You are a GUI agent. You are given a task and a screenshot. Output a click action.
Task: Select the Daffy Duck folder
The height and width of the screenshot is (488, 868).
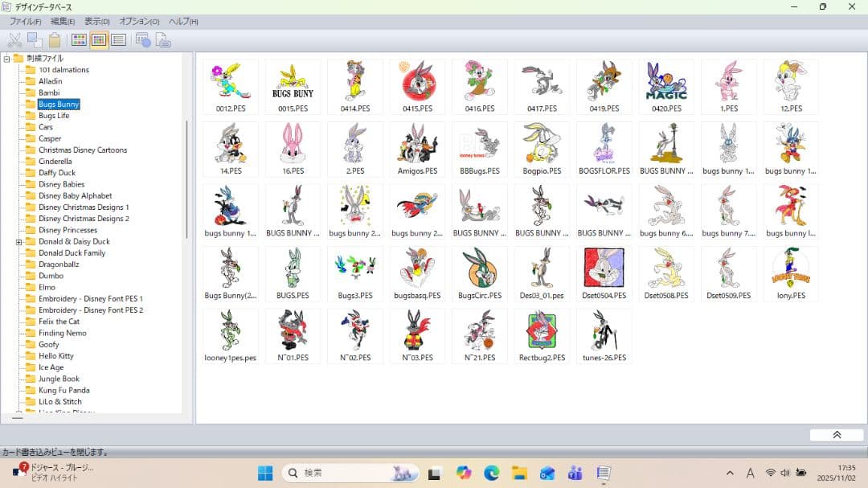[x=56, y=173]
